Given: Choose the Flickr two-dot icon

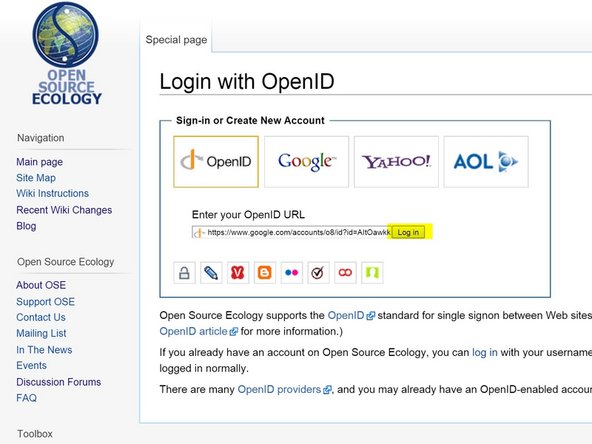Looking at the screenshot, I should coord(291,273).
